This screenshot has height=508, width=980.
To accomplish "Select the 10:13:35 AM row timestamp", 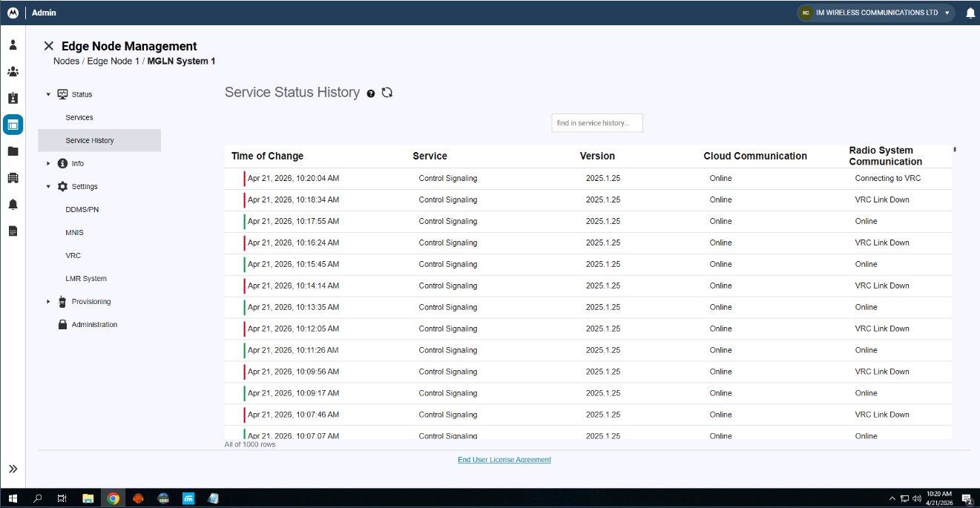I will click(293, 307).
